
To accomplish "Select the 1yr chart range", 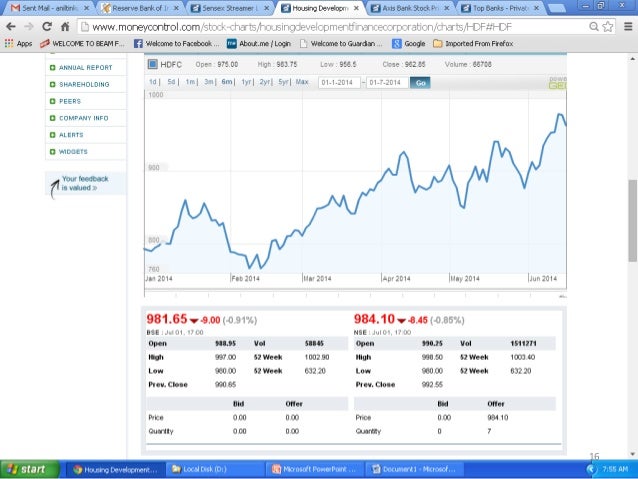I will pos(246,82).
